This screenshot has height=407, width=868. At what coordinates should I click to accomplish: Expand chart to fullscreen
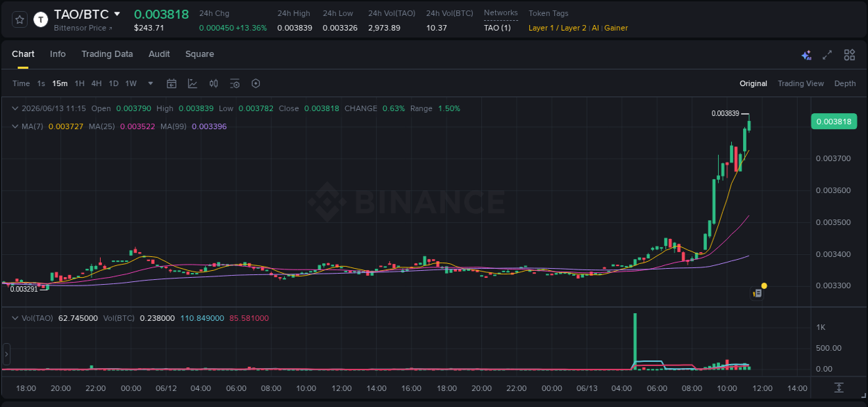pyautogui.click(x=827, y=55)
